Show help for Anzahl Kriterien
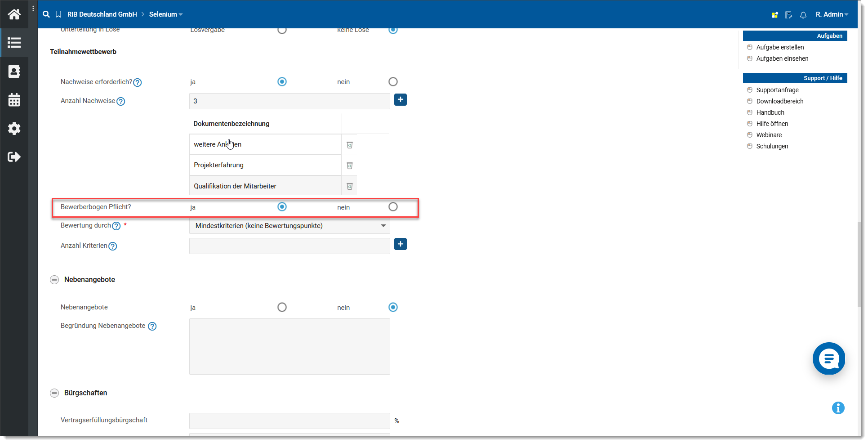Image resolution: width=868 pixels, height=443 pixels. click(x=113, y=246)
